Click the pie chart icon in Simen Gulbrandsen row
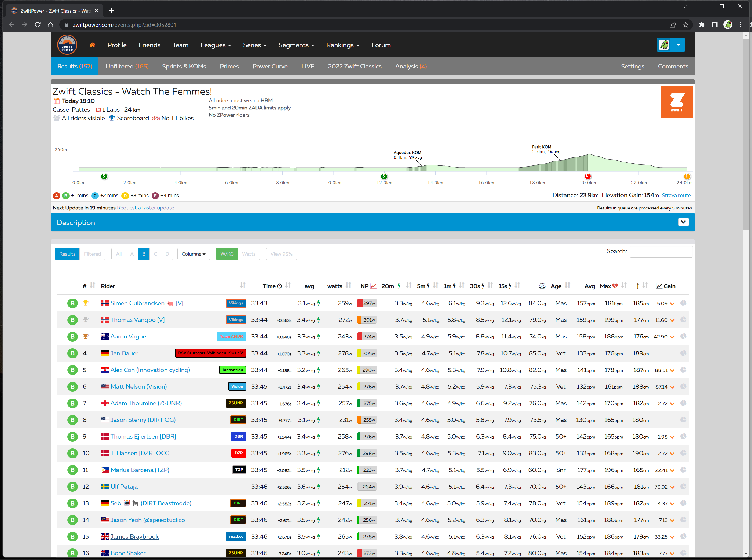Screen dimensions: 752x560 (x=683, y=303)
